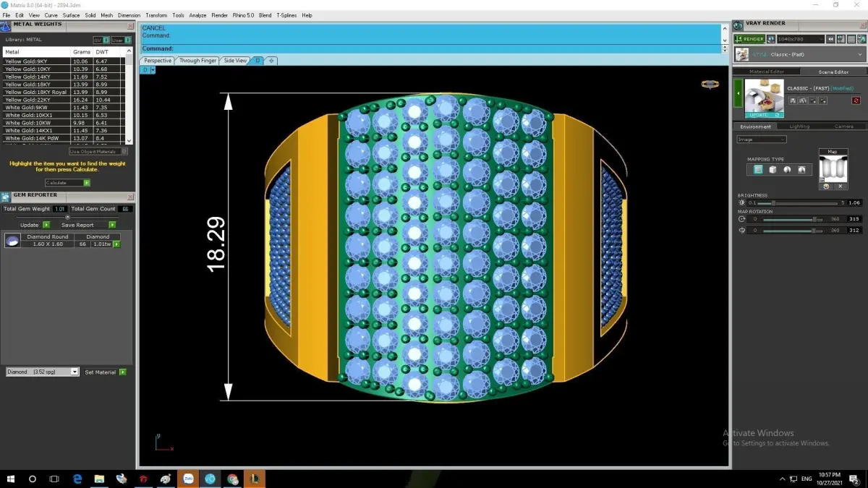Click the color wheel icon below Map thumbnail
This screenshot has width=868, height=488.
pyautogui.click(x=826, y=187)
